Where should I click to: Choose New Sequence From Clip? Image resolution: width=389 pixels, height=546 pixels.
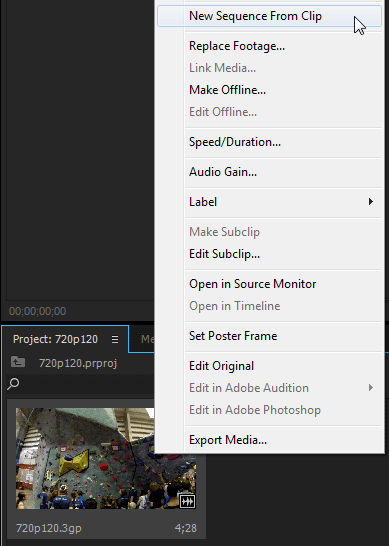pos(269,16)
